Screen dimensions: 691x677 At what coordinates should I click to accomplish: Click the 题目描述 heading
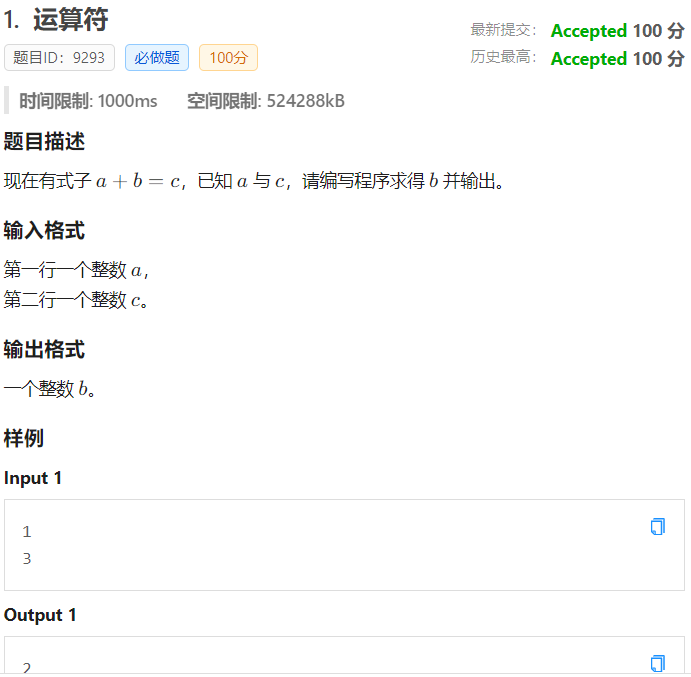44,141
